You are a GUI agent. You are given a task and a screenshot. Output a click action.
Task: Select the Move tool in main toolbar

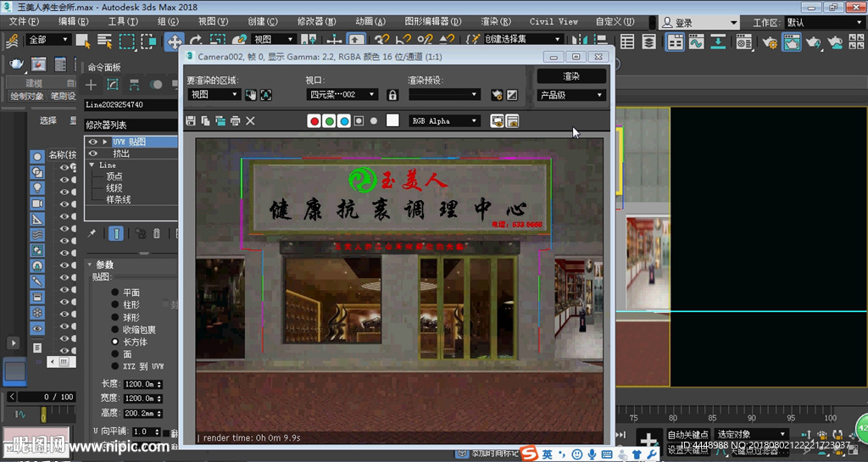[x=174, y=40]
